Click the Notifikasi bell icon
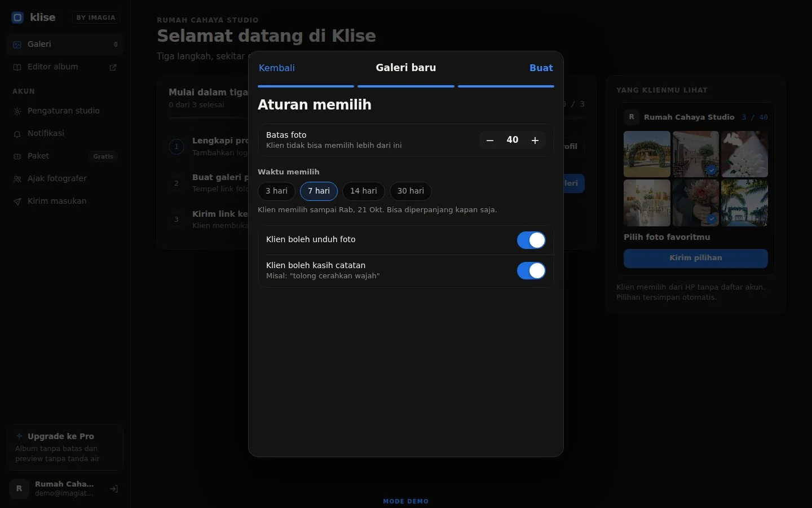Viewport: 812px width, 508px height. pyautogui.click(x=17, y=134)
